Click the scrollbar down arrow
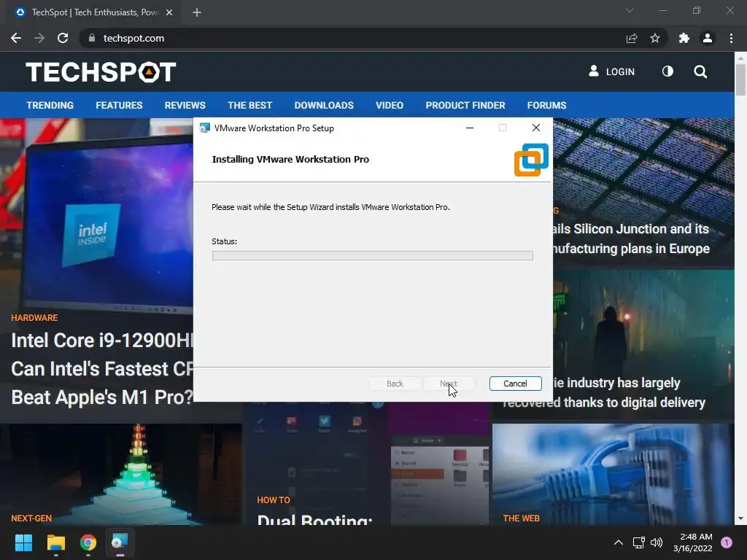 click(x=741, y=518)
